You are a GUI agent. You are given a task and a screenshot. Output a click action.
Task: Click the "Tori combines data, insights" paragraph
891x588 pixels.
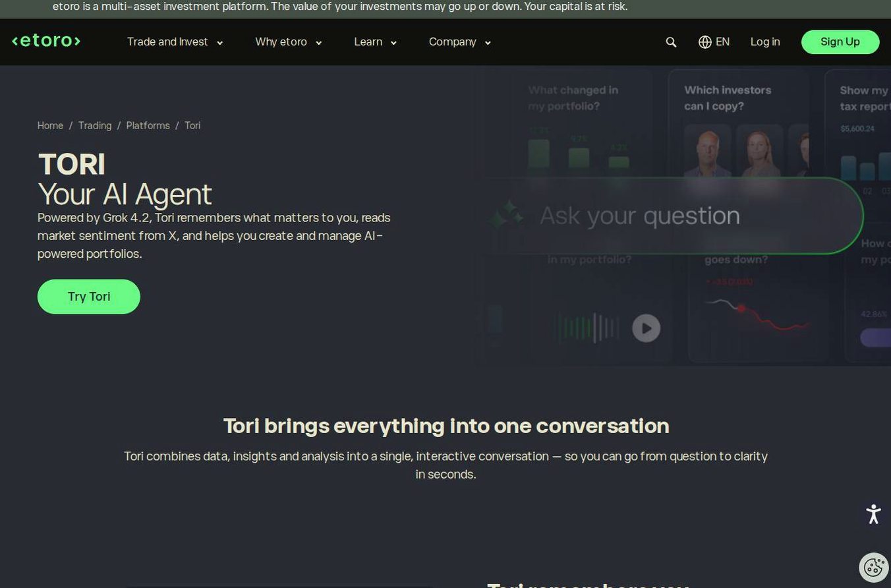(445, 465)
